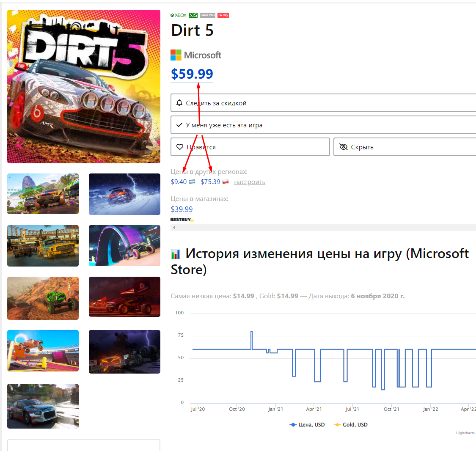Click the Xbox platform badge
The image size is (476, 451).
(x=179, y=15)
